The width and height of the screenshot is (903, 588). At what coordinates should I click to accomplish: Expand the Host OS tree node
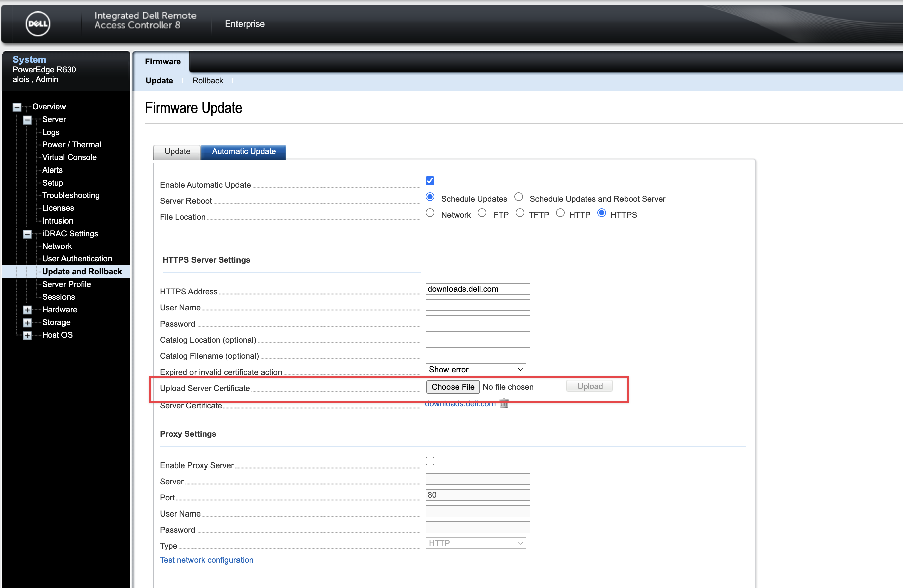point(27,336)
